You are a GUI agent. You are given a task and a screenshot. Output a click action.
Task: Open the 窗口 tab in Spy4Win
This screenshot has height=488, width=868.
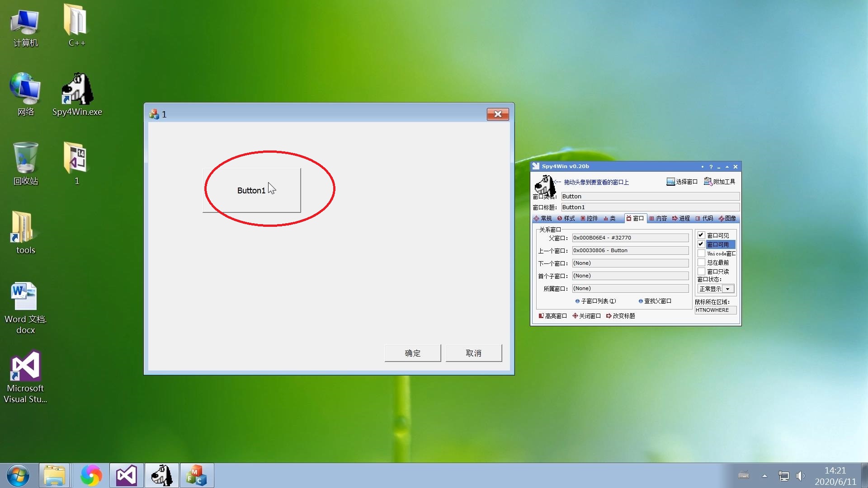[636, 218]
